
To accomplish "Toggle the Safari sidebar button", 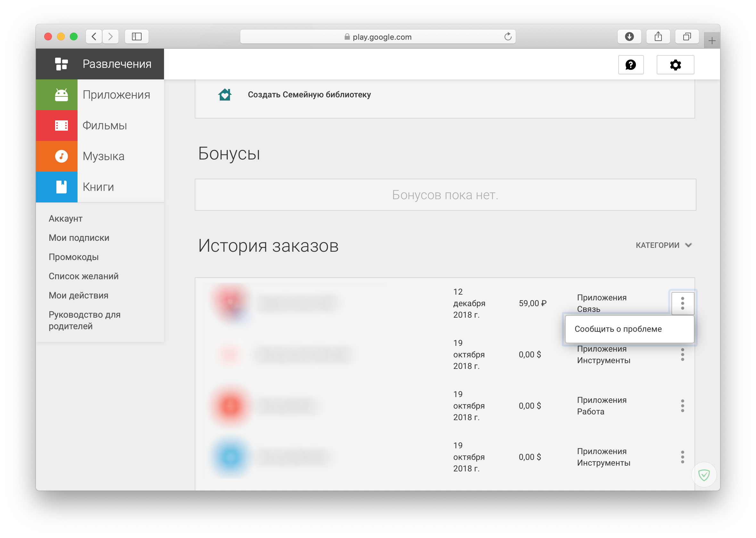I will click(137, 37).
